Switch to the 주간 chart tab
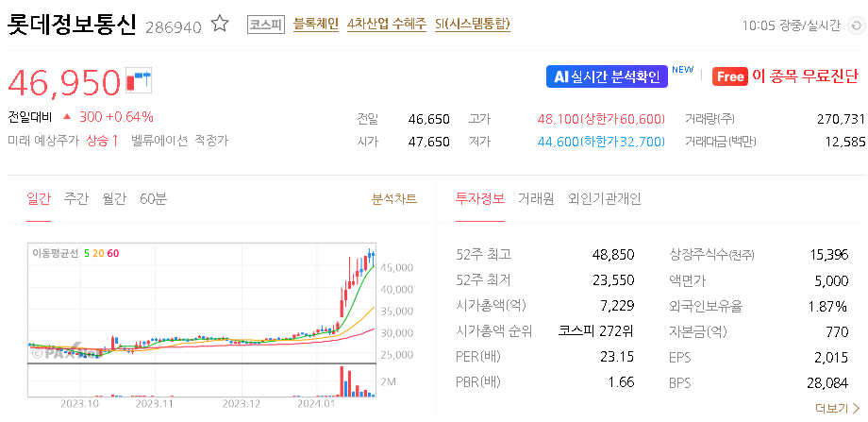This screenshot has height=422, width=868. [x=75, y=199]
